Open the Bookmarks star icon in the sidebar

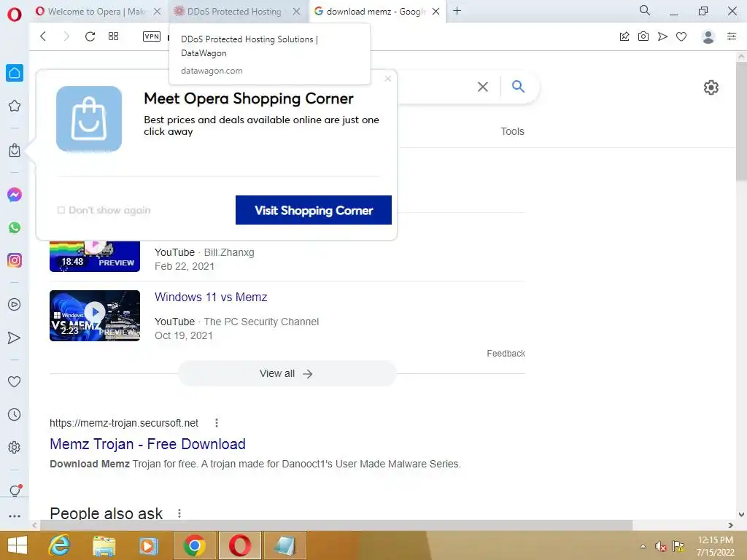point(15,106)
